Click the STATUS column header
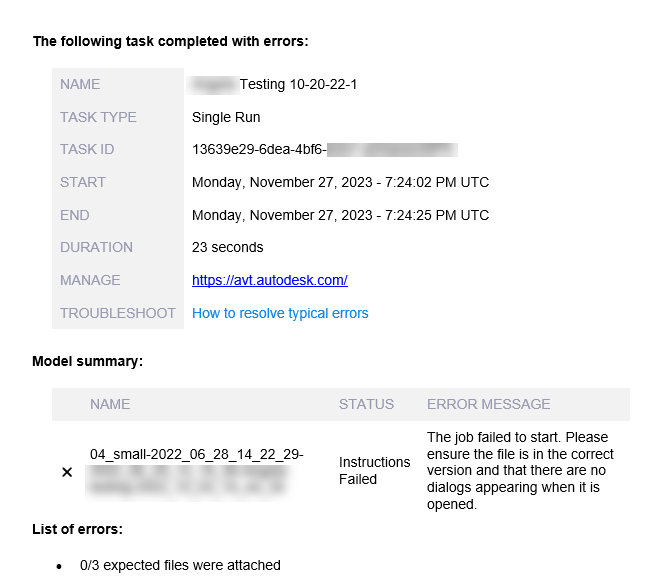The width and height of the screenshot is (661, 579). pos(366,405)
